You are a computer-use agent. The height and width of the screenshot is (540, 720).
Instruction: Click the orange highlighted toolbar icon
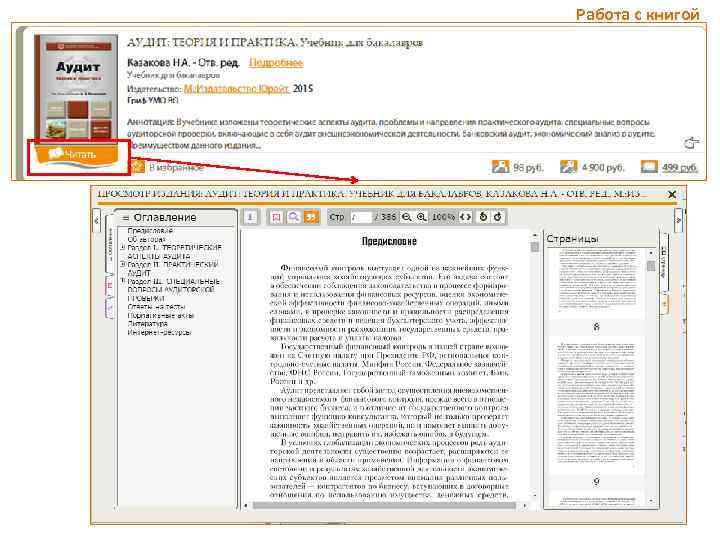311,217
